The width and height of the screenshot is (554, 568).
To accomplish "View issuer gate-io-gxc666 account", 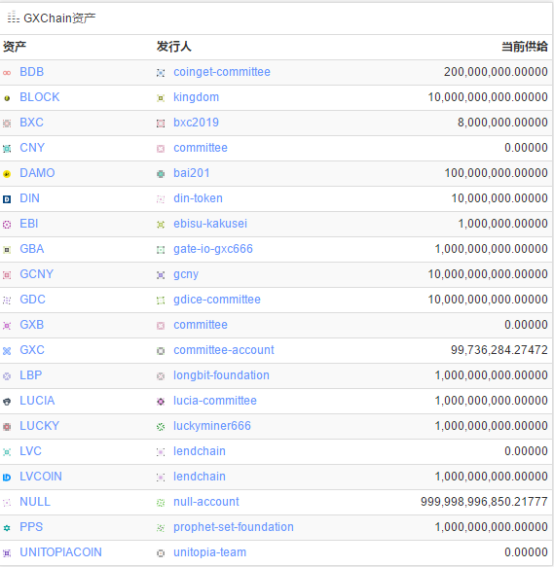I will point(213,249).
